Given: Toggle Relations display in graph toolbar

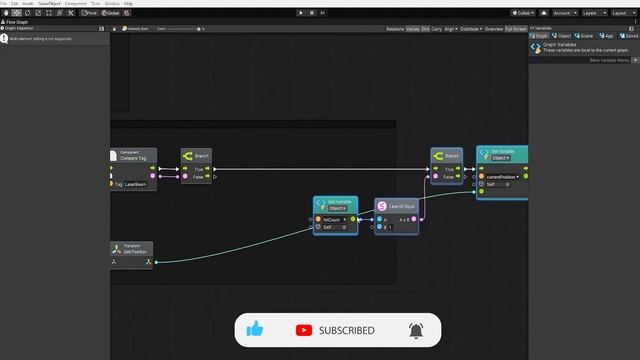Looking at the screenshot, I should tap(395, 29).
